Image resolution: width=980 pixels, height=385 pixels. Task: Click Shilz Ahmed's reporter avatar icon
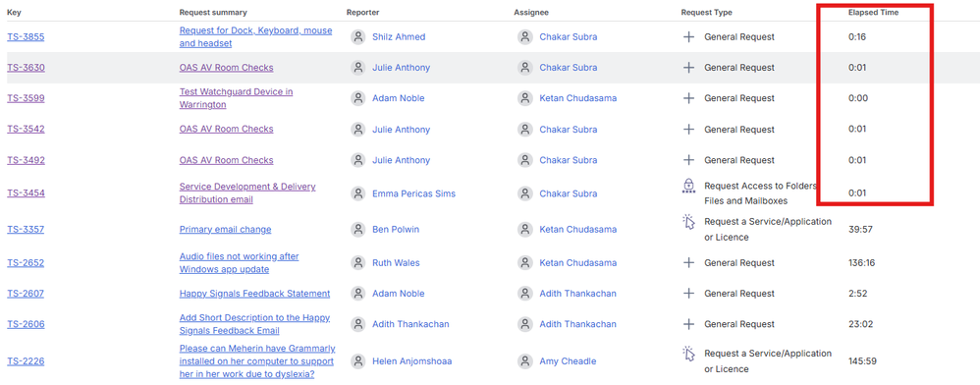pyautogui.click(x=358, y=37)
